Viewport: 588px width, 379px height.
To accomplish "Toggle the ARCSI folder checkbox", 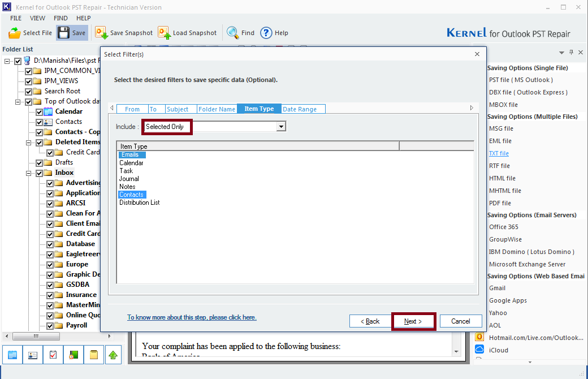I will click(50, 204).
